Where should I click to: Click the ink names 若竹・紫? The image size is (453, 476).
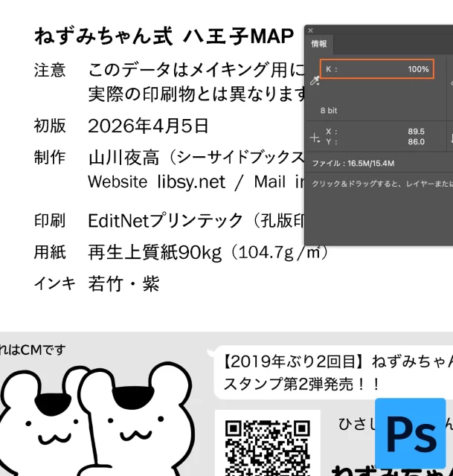(x=123, y=283)
